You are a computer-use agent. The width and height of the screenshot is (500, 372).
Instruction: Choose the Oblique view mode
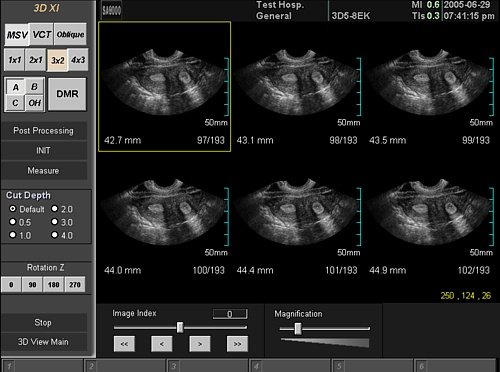pos(70,34)
